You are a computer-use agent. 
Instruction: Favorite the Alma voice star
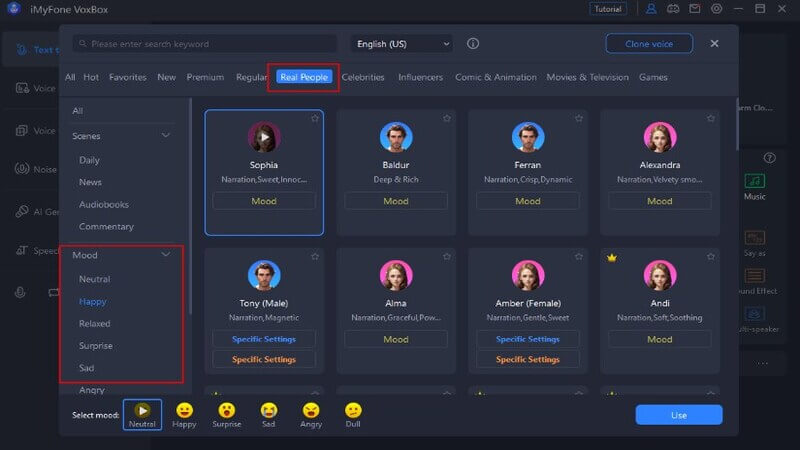click(447, 257)
